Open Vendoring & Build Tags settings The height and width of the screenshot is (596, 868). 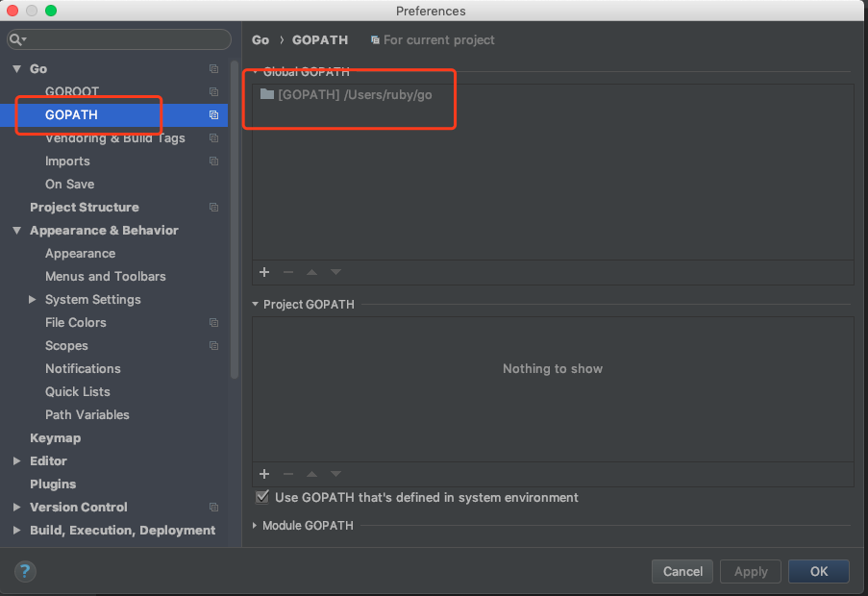pyautogui.click(x=114, y=138)
